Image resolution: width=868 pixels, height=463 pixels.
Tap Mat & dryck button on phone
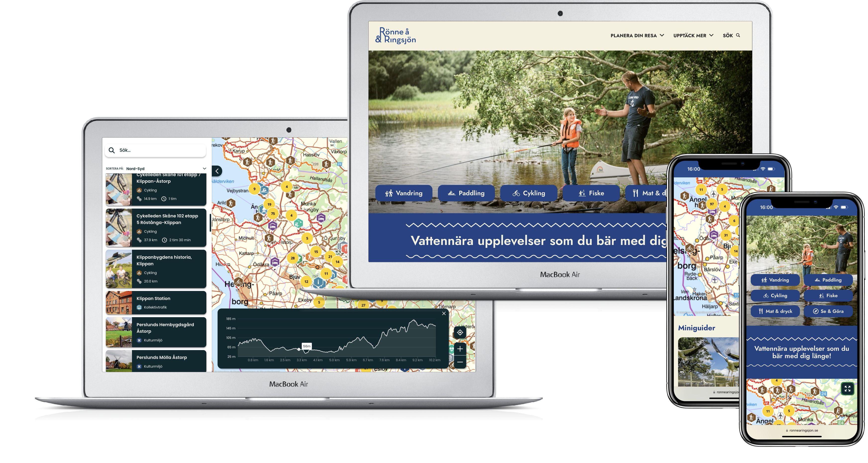[x=775, y=311]
